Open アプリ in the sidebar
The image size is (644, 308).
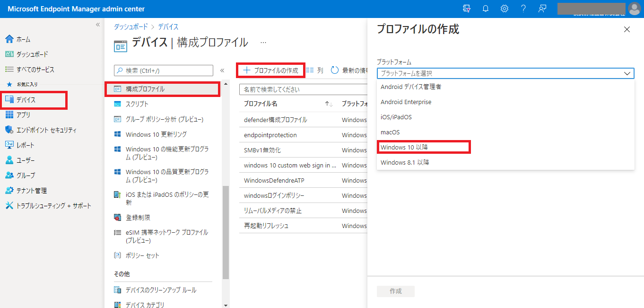coord(23,115)
